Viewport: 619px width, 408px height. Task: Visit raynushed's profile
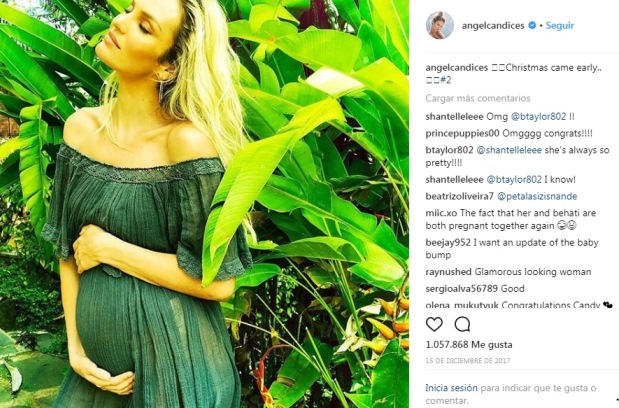(448, 272)
